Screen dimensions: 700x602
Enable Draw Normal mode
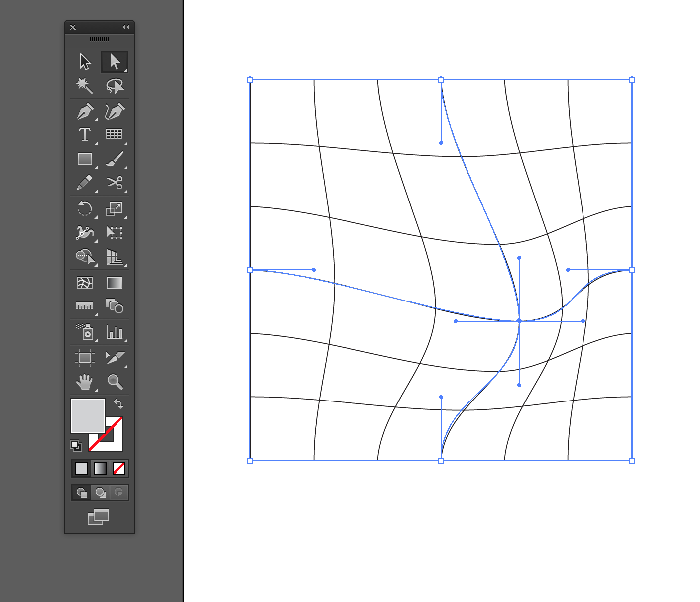tap(81, 492)
